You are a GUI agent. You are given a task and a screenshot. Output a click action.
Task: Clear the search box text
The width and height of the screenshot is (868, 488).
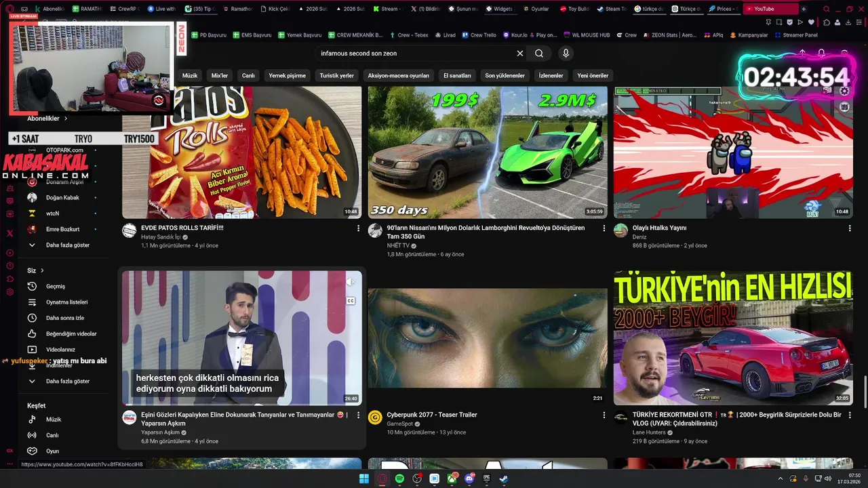[520, 54]
